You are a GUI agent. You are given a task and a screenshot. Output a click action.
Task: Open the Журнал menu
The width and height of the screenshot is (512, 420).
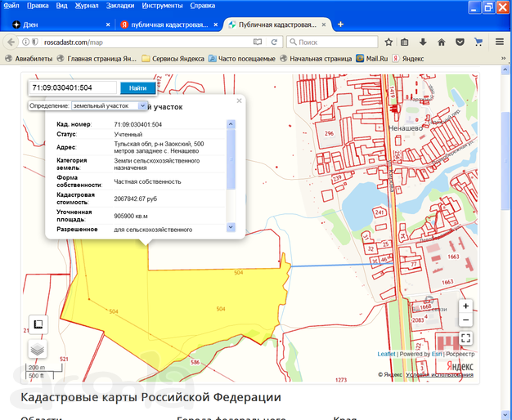tap(87, 6)
